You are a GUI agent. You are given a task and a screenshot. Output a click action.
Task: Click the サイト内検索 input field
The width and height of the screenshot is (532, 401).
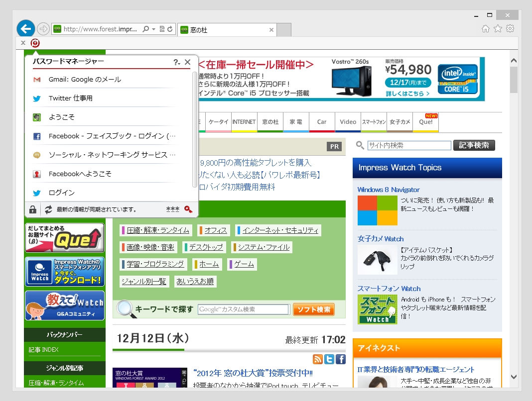[409, 145]
